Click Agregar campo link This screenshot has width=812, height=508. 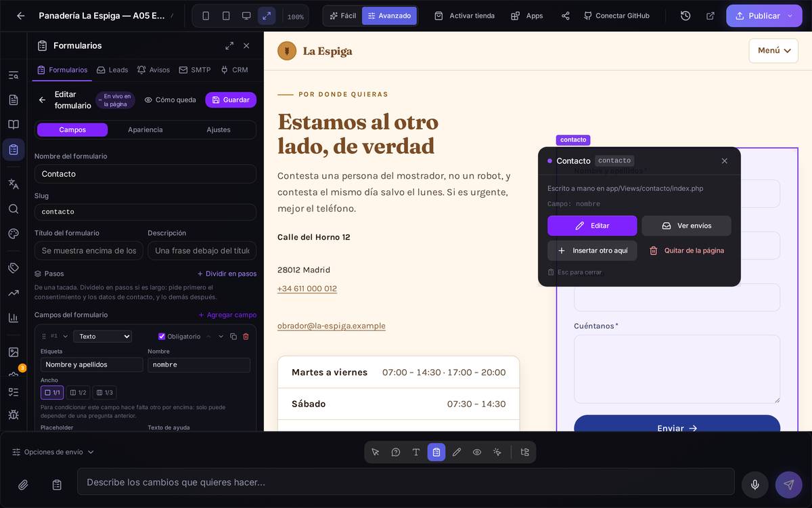(x=227, y=315)
